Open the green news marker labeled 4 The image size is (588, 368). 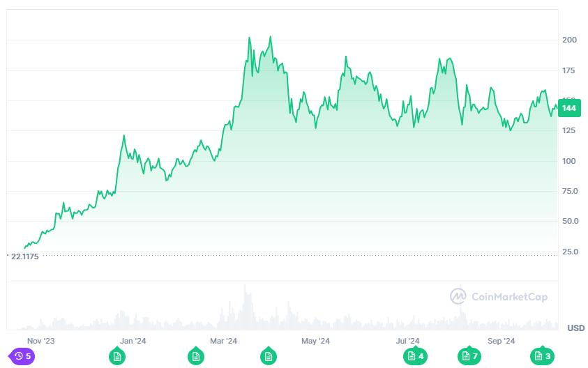416,356
